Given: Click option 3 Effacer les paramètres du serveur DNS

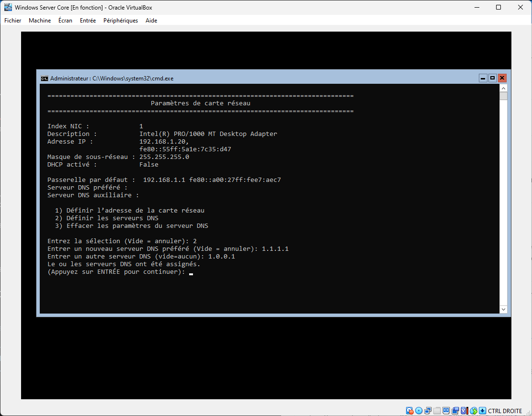Looking at the screenshot, I should [132, 225].
